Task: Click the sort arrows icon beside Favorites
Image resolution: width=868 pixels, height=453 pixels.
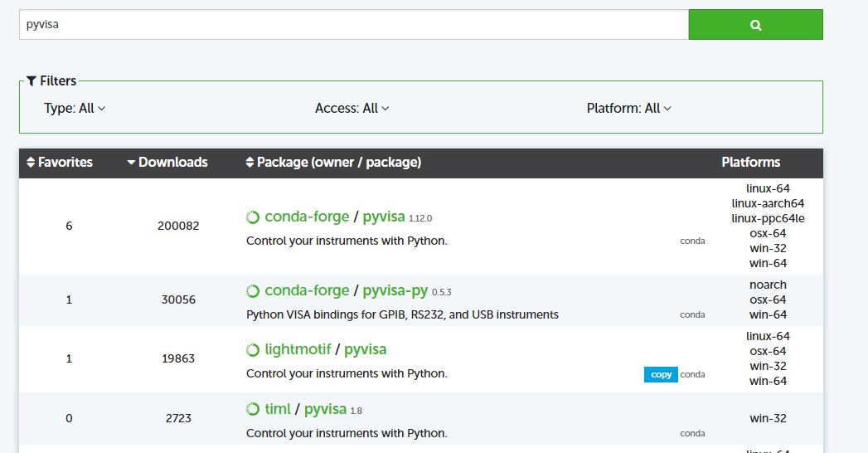Action: point(31,163)
